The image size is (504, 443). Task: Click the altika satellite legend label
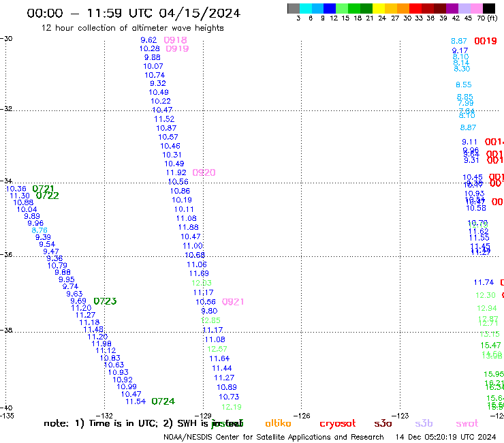click(x=278, y=423)
